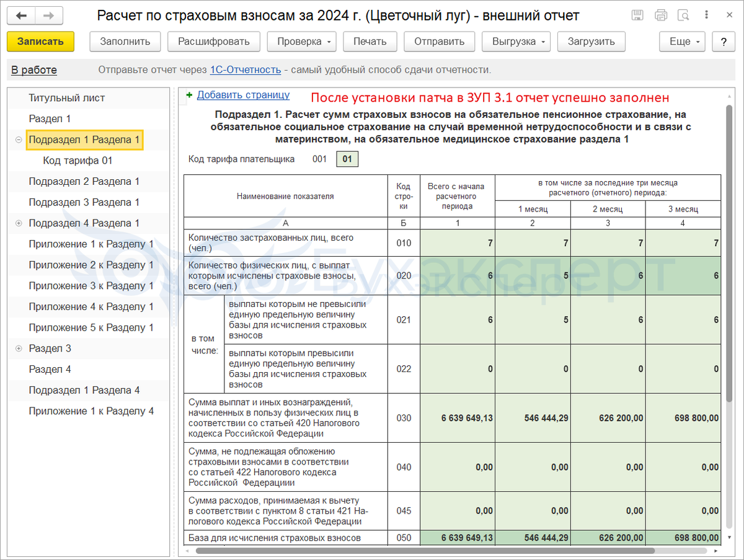Image resolution: width=744 pixels, height=560 pixels.
Task: Click row 022 total cell value 0
Action: click(x=458, y=368)
